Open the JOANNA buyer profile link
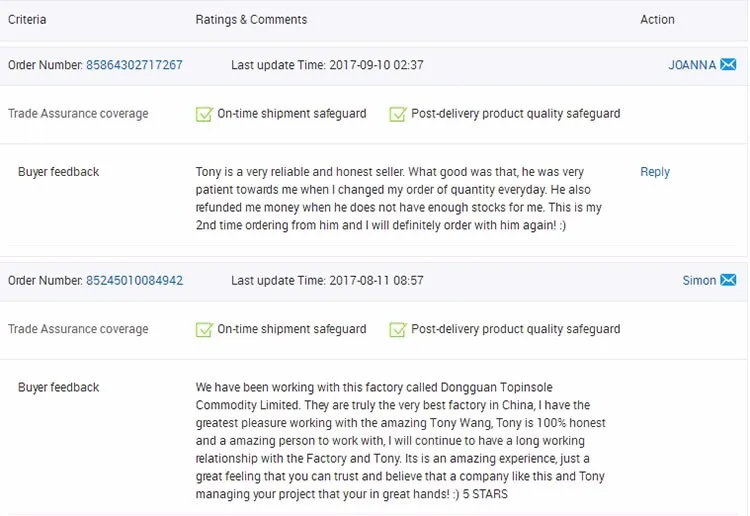 [x=692, y=65]
